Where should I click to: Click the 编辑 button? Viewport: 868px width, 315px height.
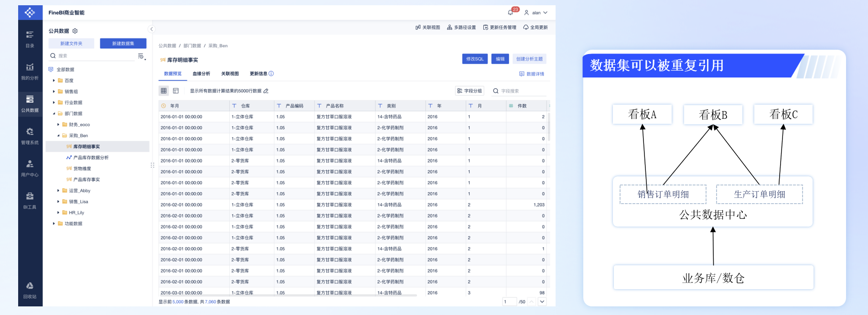pos(500,59)
